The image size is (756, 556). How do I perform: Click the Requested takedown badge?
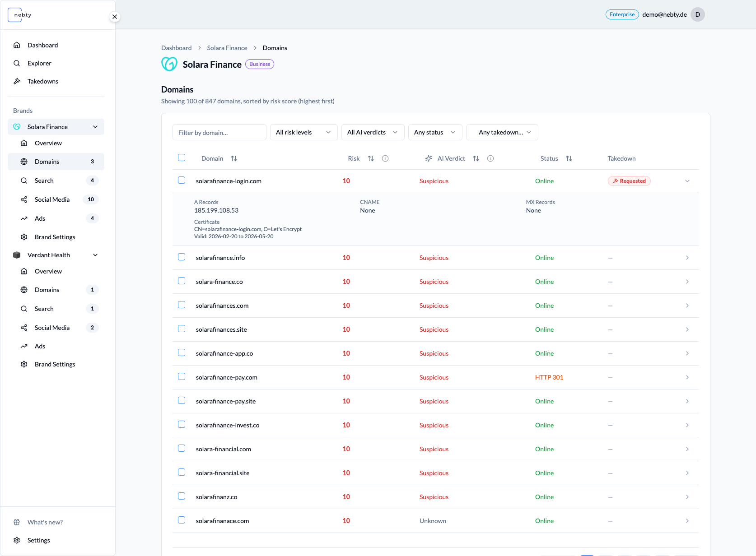(629, 181)
